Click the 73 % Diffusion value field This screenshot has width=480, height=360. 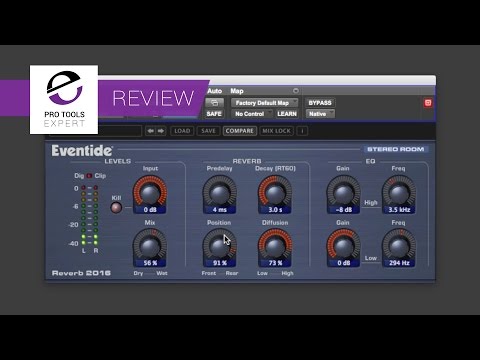point(275,263)
